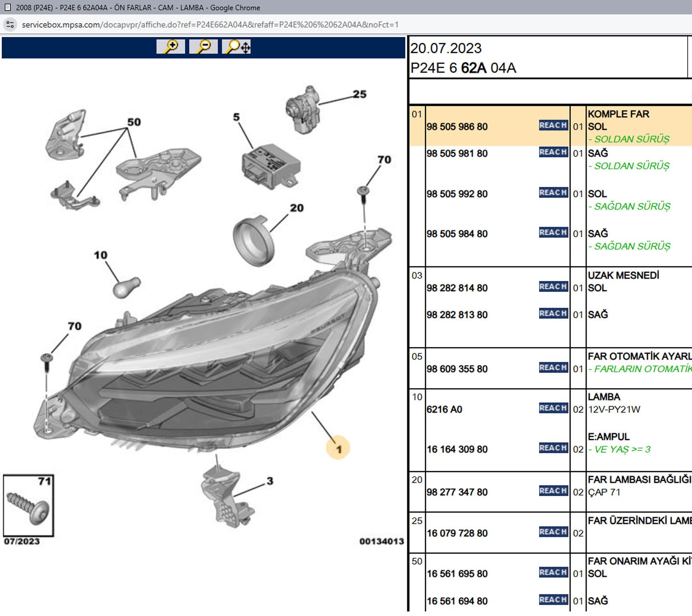The height and width of the screenshot is (616, 692).
Task: Open site information icon in address bar
Action: tap(10, 24)
